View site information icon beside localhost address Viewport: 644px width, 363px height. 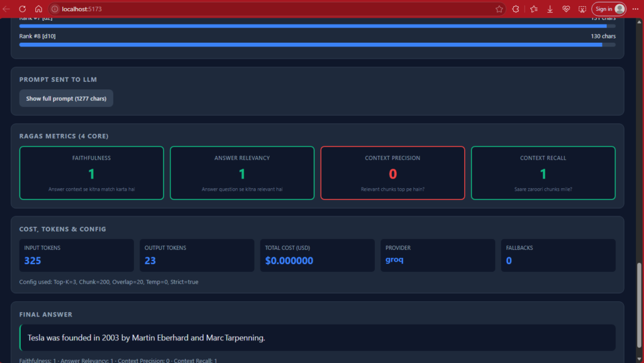tap(55, 9)
